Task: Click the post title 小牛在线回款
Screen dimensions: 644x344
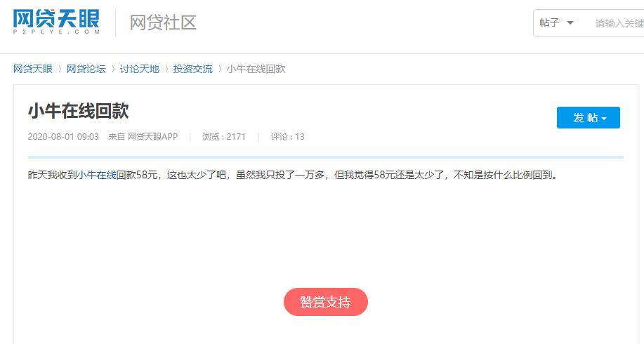Action: click(x=79, y=111)
